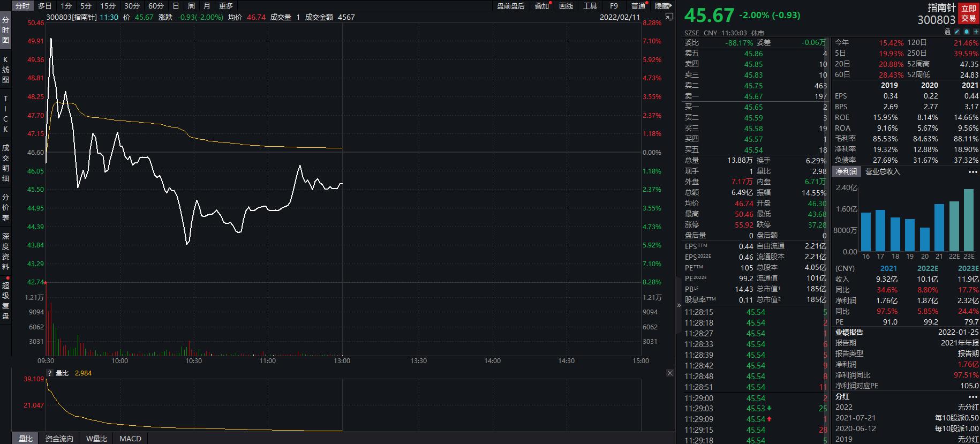Click the 立即交易 trade button
Viewport: 980px width, 444px height.
(968, 13)
